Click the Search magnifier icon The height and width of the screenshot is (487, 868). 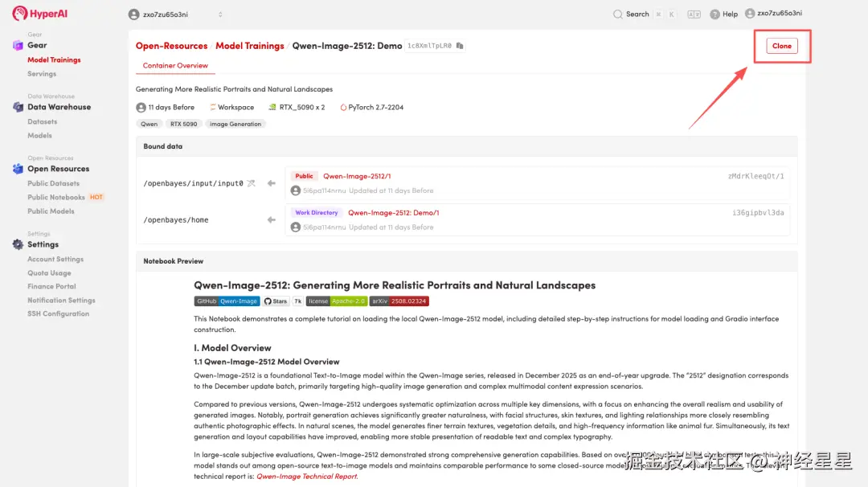[618, 14]
